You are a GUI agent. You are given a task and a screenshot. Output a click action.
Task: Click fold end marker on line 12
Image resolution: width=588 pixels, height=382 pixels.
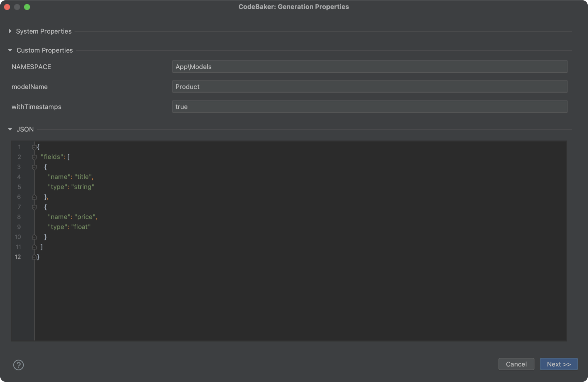34,257
